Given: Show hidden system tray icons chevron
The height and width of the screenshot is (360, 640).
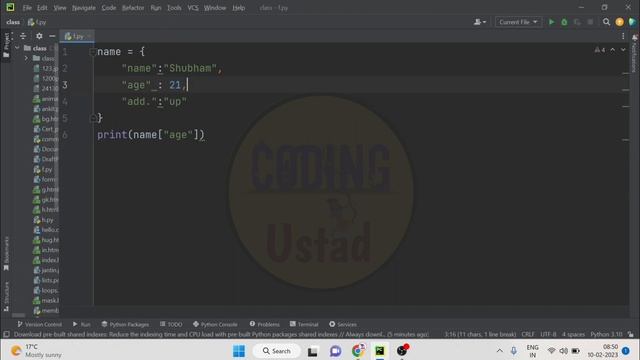Looking at the screenshot, I should click(499, 351).
